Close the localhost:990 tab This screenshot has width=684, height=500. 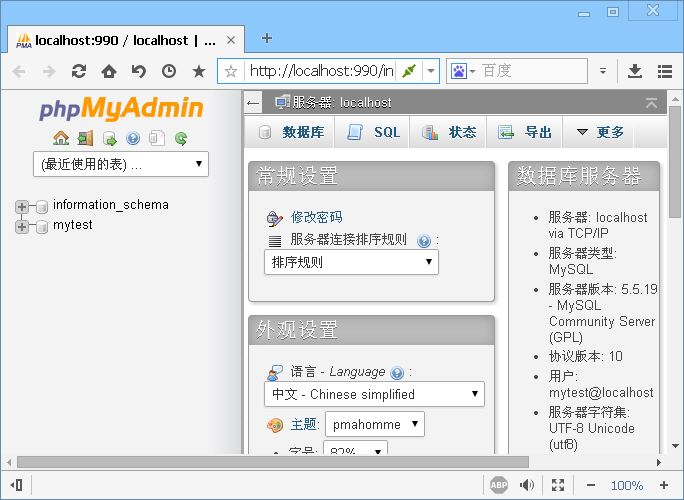[231, 41]
